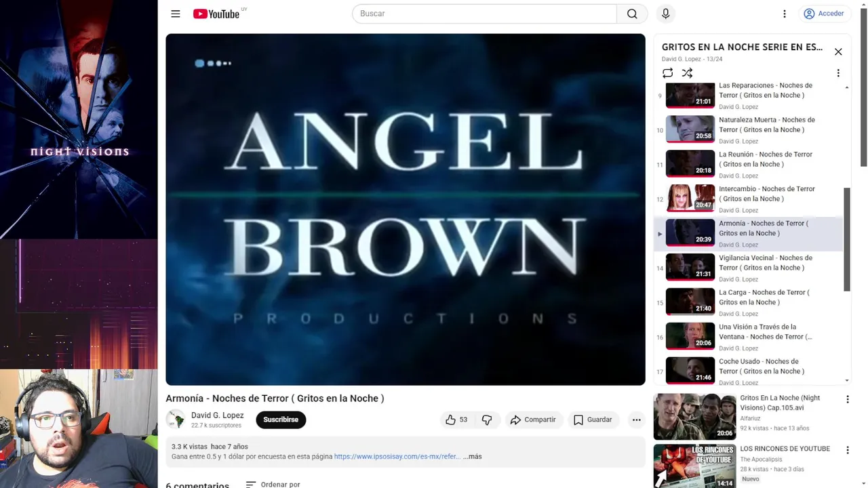Grab the playlist panel scrollbar

pos(846,239)
